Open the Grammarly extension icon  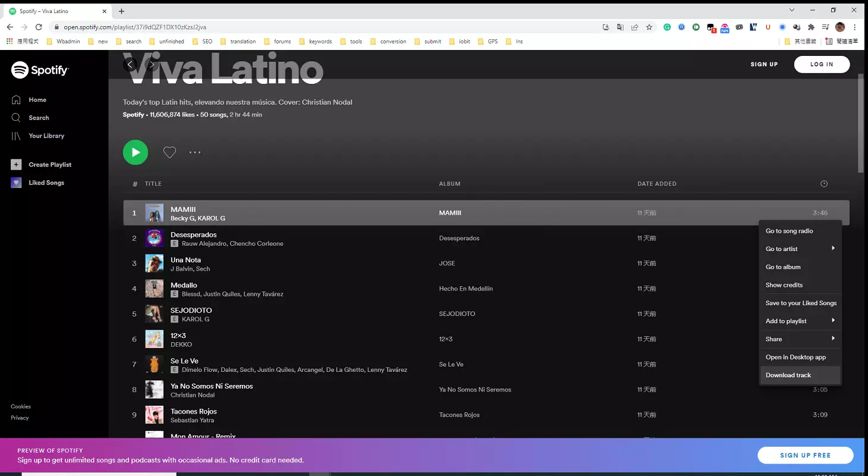[x=668, y=27]
